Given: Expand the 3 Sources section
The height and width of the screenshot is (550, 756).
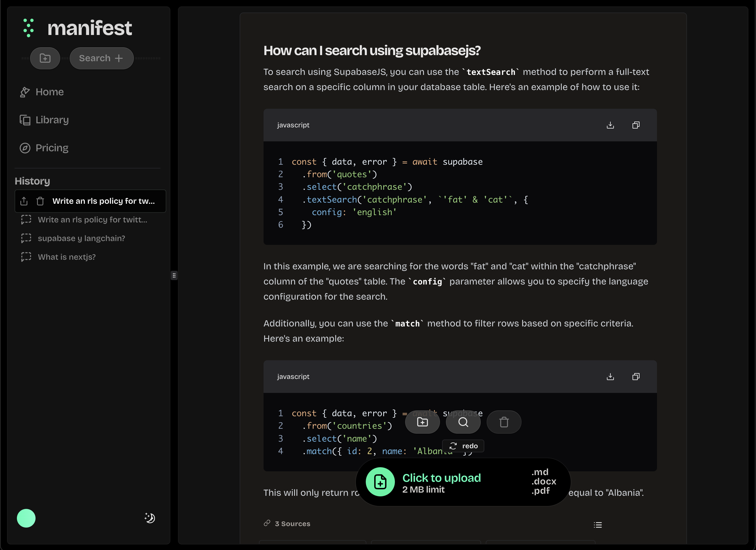Looking at the screenshot, I should tap(292, 524).
